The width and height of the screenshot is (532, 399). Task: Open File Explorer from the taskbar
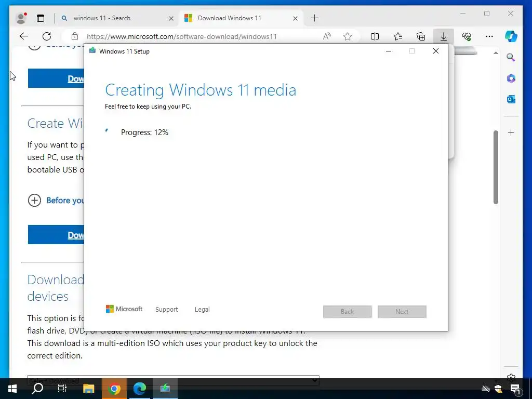coord(88,389)
